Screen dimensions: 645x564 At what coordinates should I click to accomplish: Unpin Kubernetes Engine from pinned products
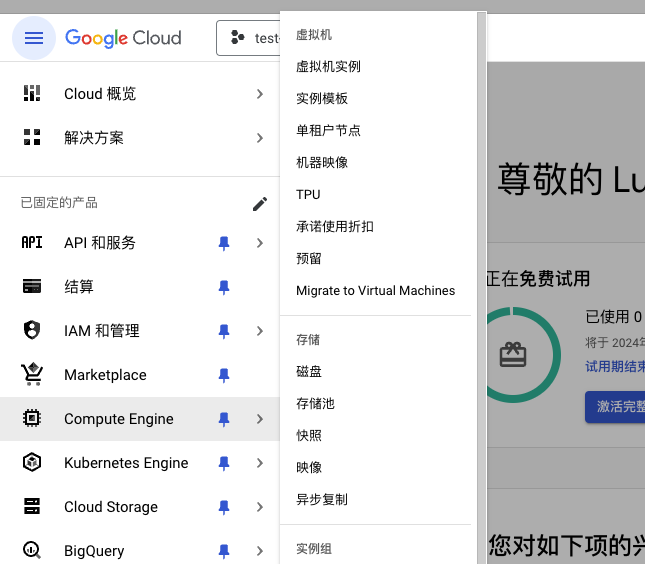tap(224, 463)
